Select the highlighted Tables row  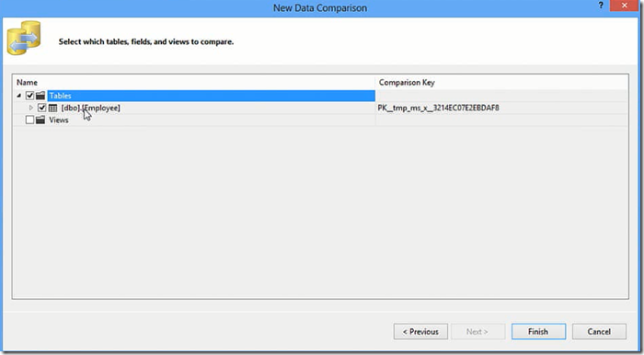pyautogui.click(x=211, y=96)
